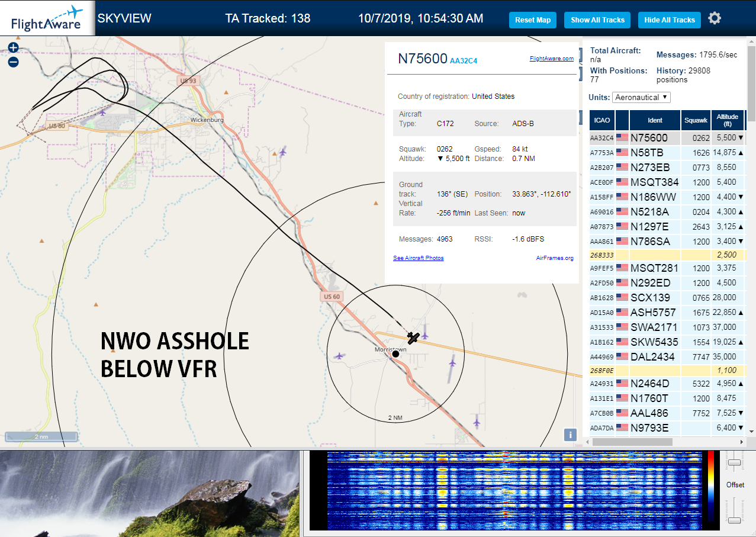
Task: Select the N1297E row
Action: [x=667, y=227]
